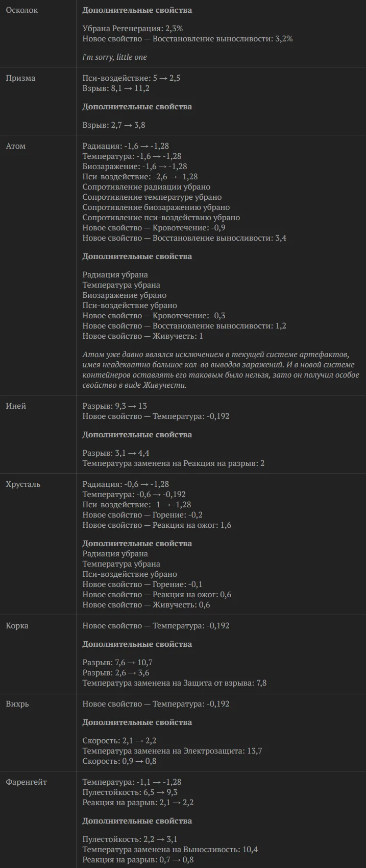Click 'Температура заменена на Электрозащита: 13,7'

click(173, 751)
